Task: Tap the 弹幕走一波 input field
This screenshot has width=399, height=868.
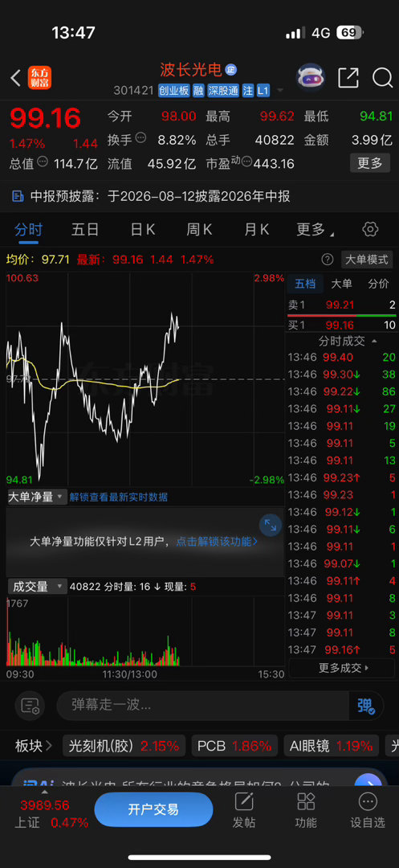Action: [x=203, y=706]
